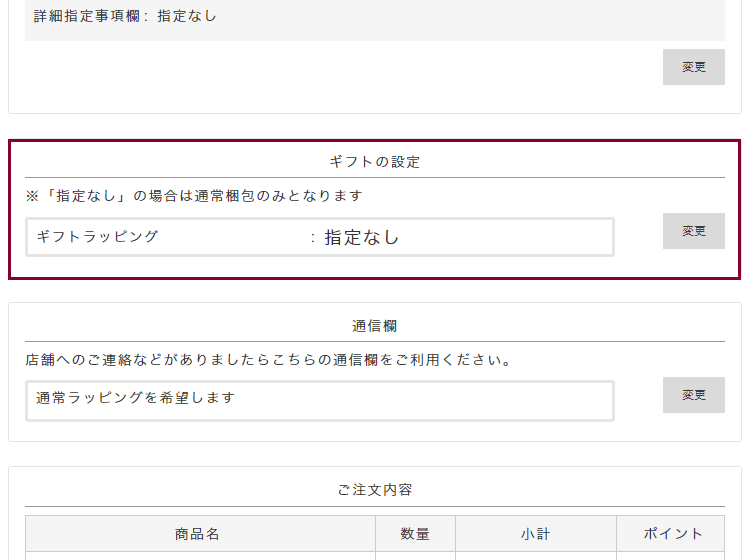Click 変更 beside the 通信欄 message box

pos(693,395)
